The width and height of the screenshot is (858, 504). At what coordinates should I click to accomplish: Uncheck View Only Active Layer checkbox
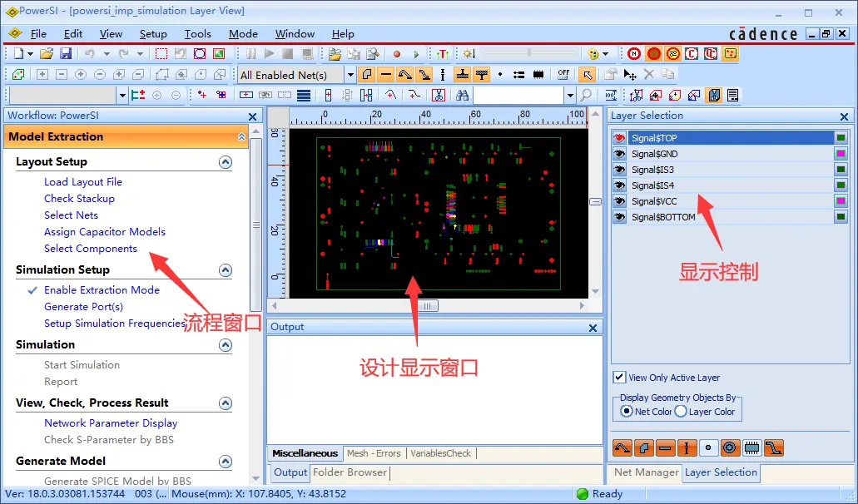coord(619,378)
